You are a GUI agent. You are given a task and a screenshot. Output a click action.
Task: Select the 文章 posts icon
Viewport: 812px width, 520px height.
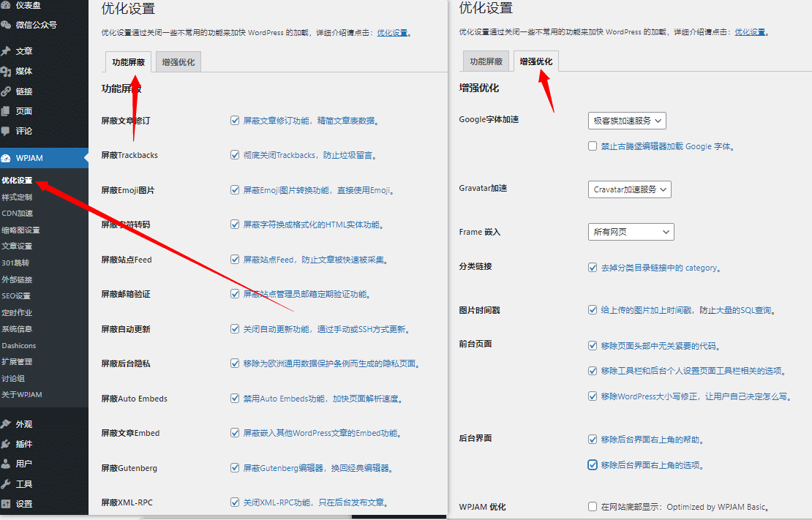[7, 50]
